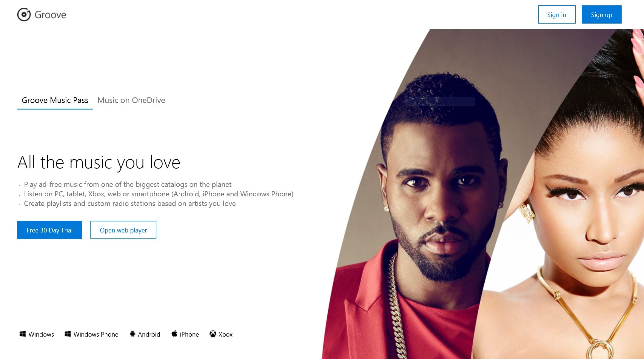The width and height of the screenshot is (644, 359).
Task: Select the Sign up button
Action: pyautogui.click(x=601, y=14)
